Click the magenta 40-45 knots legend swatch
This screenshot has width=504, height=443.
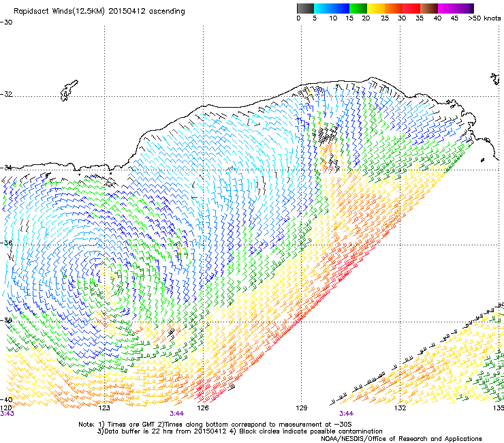coord(447,8)
